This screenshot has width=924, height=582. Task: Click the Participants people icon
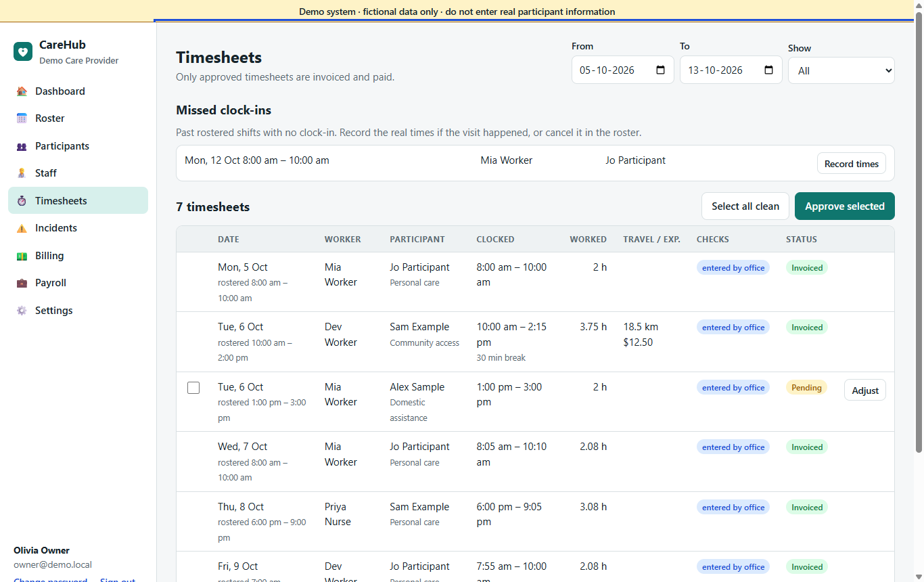point(22,146)
